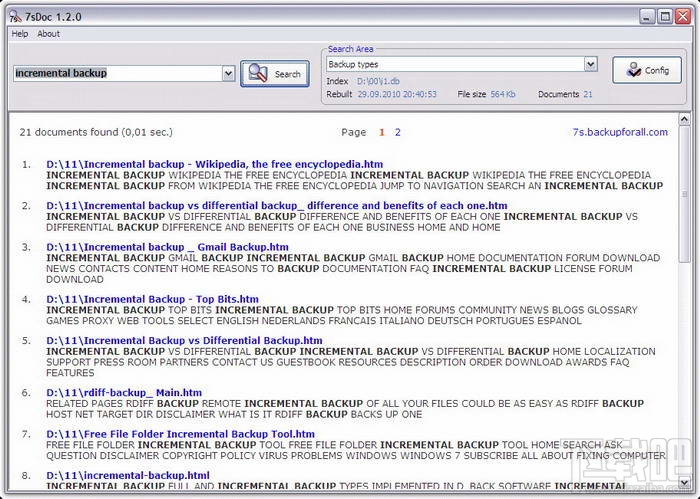The image size is (700, 499).
Task: Go to results page 2
Action: click(397, 132)
